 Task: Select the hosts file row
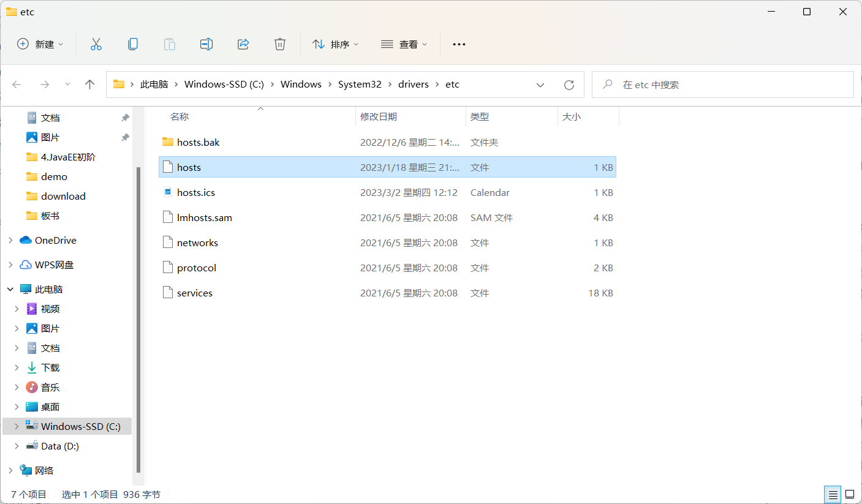387,167
